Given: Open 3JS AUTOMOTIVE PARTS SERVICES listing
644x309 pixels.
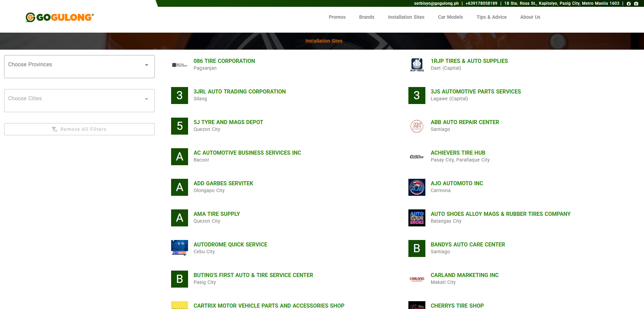Looking at the screenshot, I should point(476,91).
